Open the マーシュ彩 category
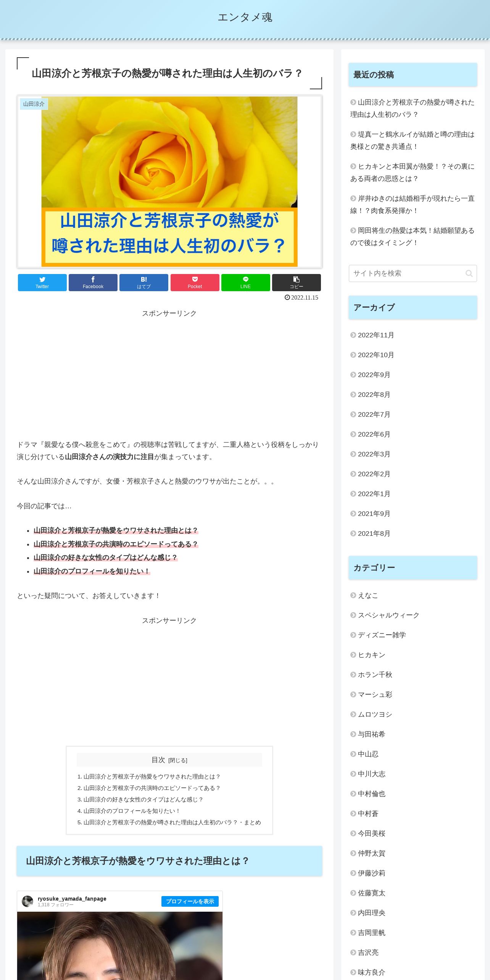The width and height of the screenshot is (490, 980). click(375, 695)
